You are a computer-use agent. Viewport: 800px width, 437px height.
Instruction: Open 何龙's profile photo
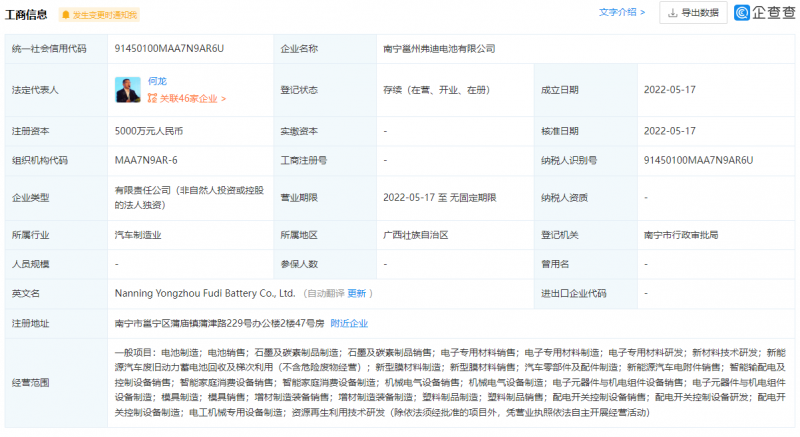click(x=129, y=90)
